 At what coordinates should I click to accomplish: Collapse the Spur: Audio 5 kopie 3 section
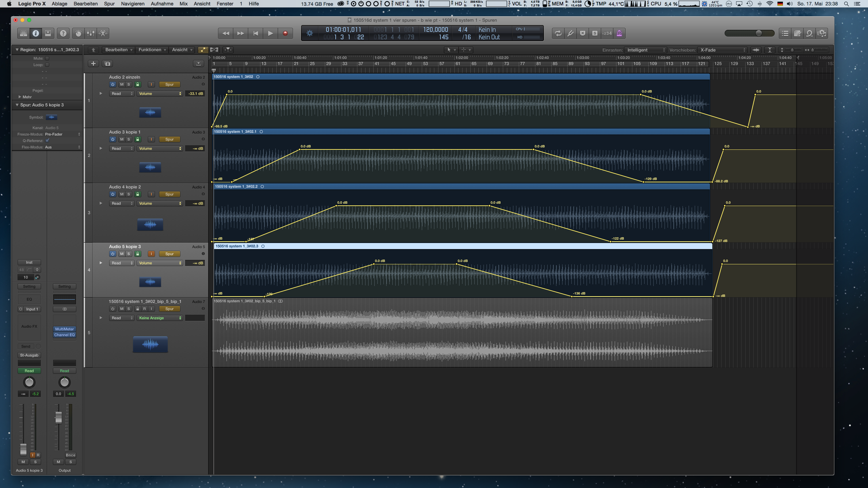pyautogui.click(x=17, y=105)
